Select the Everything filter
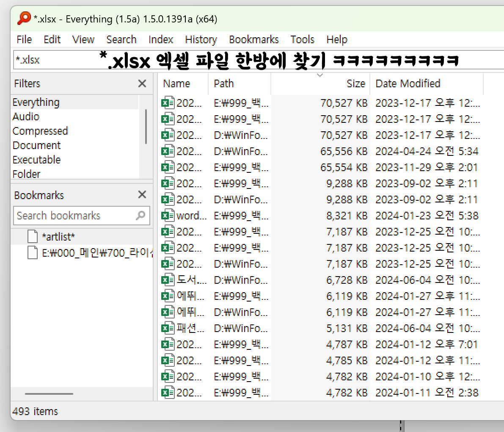This screenshot has width=504, height=432. coord(75,102)
